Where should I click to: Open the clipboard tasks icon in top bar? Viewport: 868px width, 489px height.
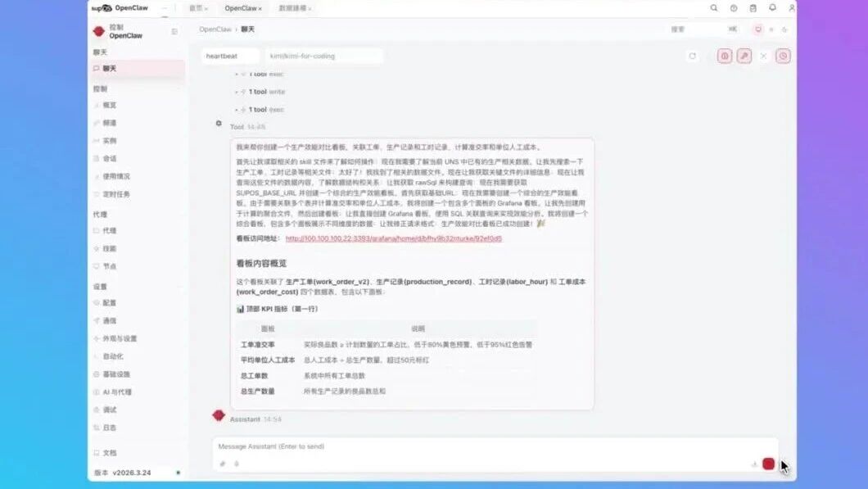click(753, 8)
